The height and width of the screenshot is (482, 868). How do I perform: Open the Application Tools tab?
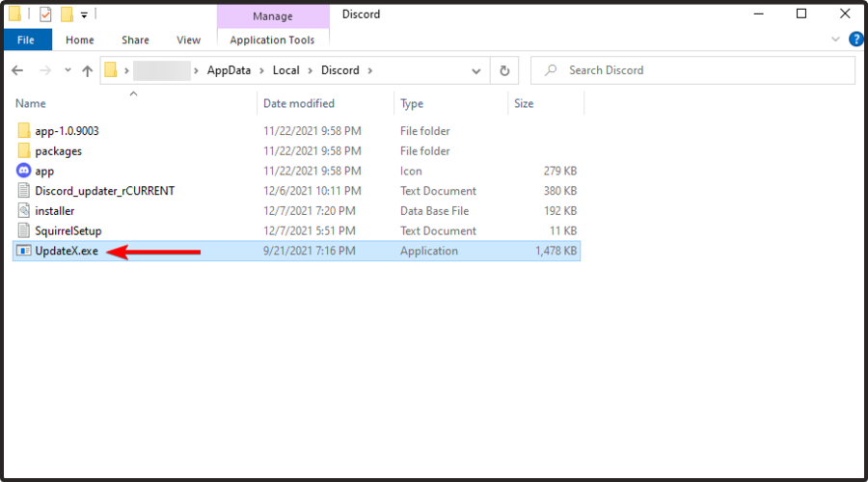pos(272,40)
